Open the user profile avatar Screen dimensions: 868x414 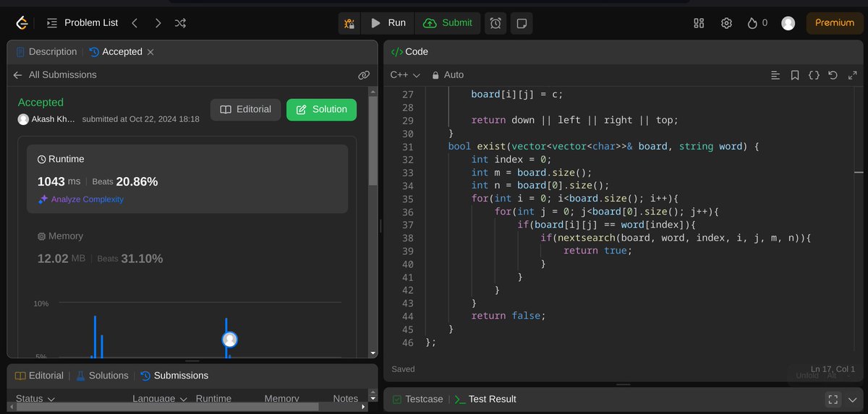pyautogui.click(x=788, y=23)
